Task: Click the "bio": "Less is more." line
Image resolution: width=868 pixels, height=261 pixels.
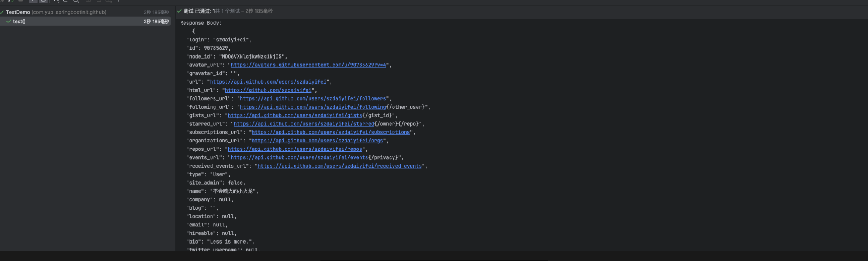Action: click(x=220, y=242)
